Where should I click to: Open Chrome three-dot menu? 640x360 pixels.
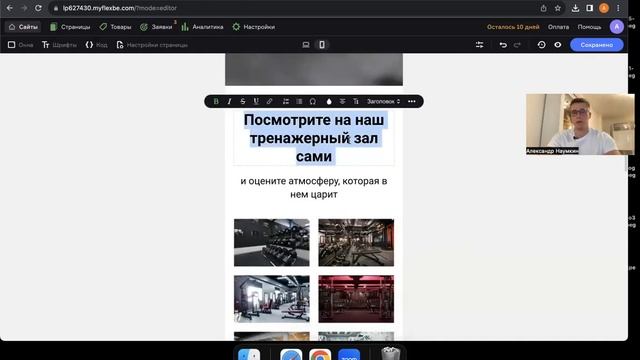click(x=618, y=8)
